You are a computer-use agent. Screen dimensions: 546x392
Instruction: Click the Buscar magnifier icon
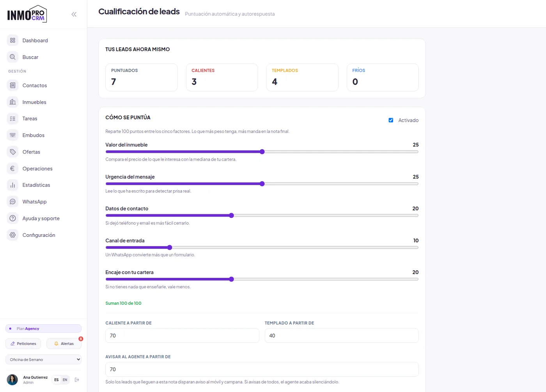pos(12,57)
